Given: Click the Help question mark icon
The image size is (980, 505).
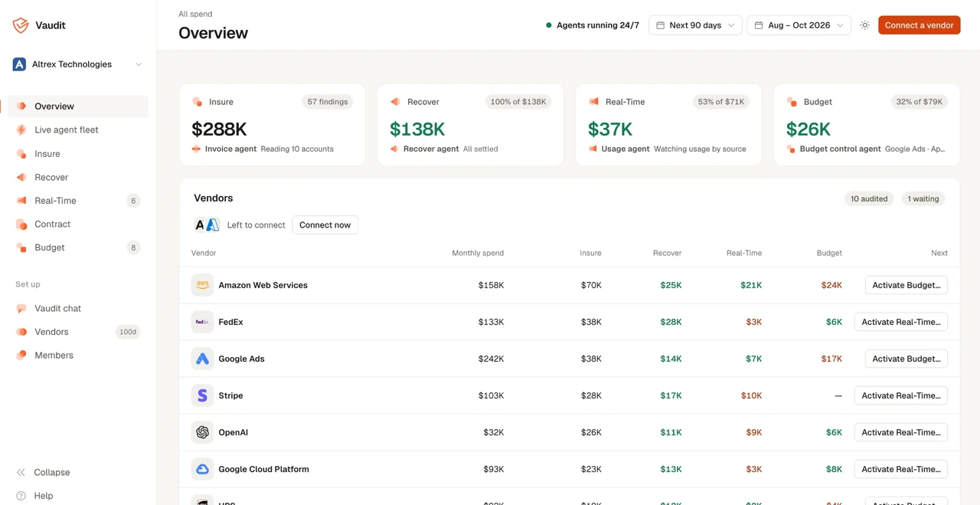Looking at the screenshot, I should (21, 496).
